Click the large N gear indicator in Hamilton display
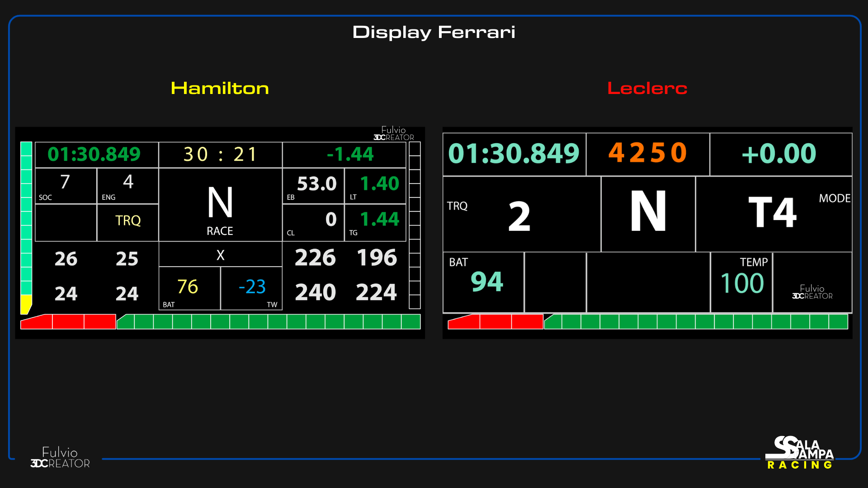This screenshot has width=868, height=488. [220, 203]
